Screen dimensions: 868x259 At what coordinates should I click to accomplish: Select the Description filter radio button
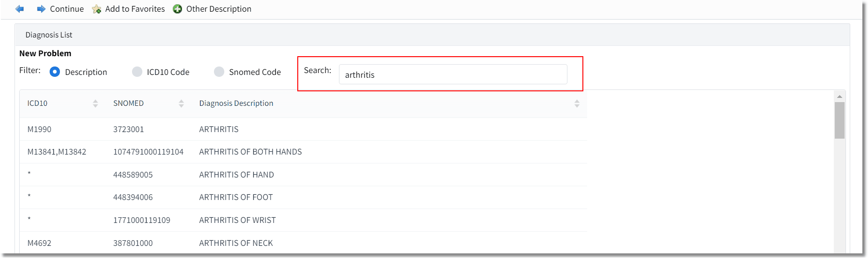pyautogui.click(x=55, y=72)
